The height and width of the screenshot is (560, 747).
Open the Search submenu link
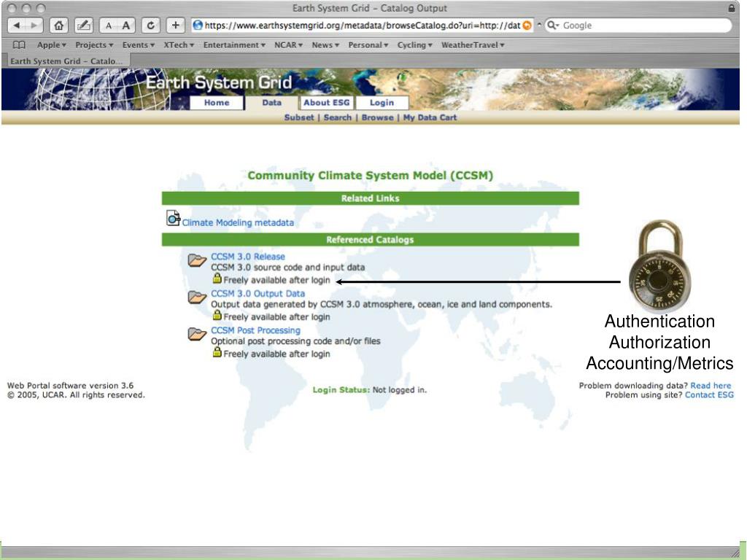[337, 117]
